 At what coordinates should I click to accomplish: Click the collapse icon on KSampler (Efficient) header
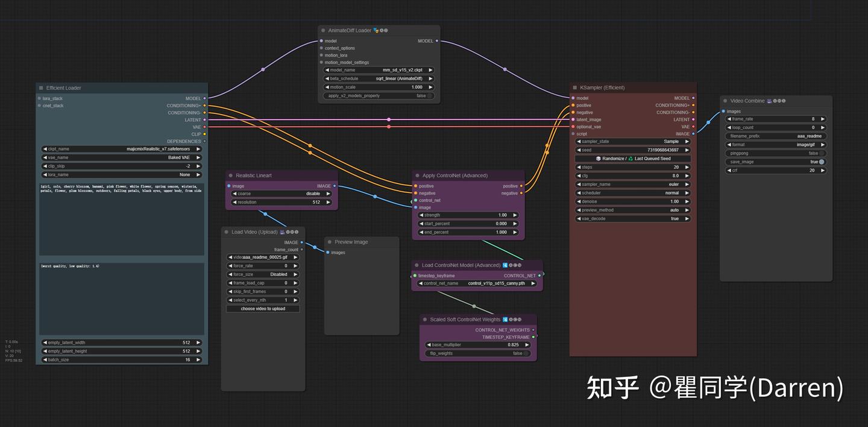tap(574, 87)
